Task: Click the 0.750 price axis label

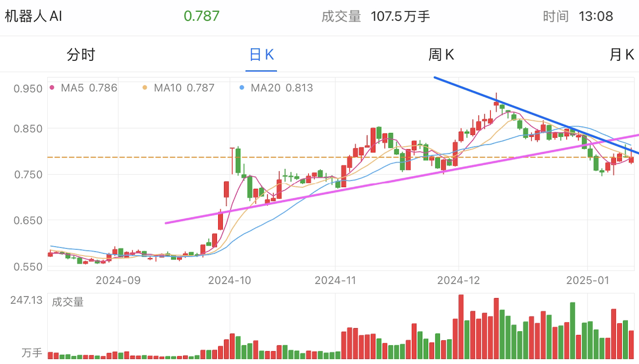Action: (x=28, y=175)
